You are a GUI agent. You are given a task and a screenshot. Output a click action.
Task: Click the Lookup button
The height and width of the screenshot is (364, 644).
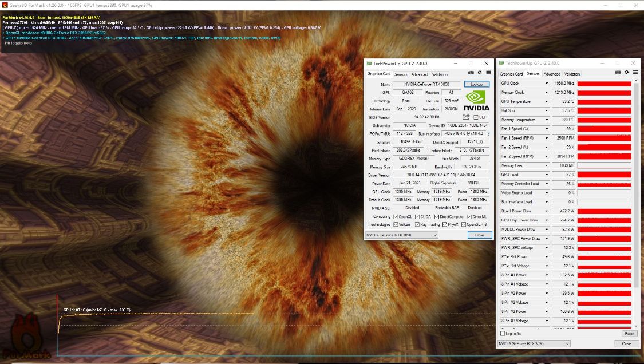click(x=477, y=84)
